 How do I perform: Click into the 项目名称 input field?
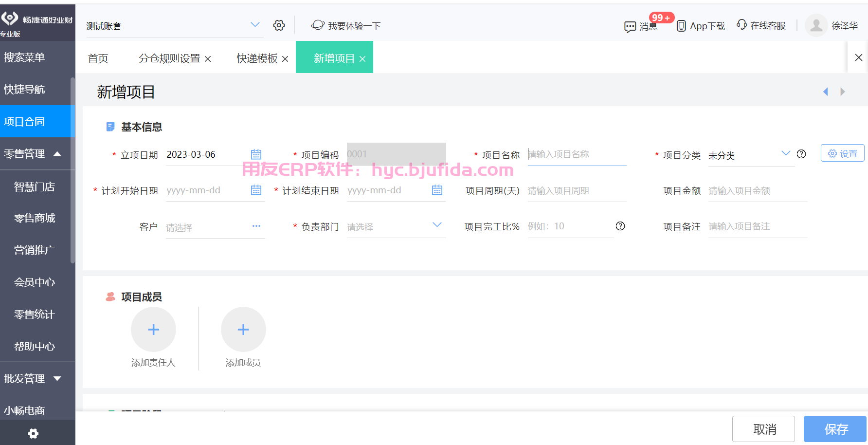coord(577,154)
